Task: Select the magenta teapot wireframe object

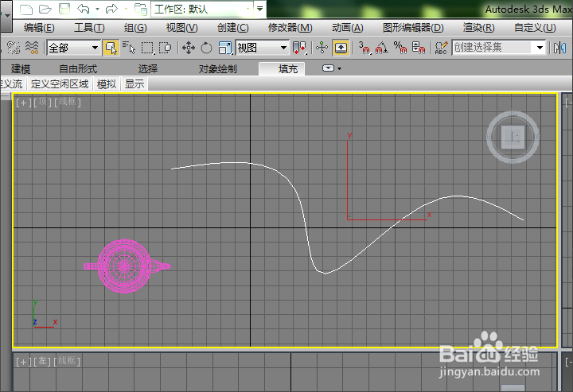Action: click(124, 266)
